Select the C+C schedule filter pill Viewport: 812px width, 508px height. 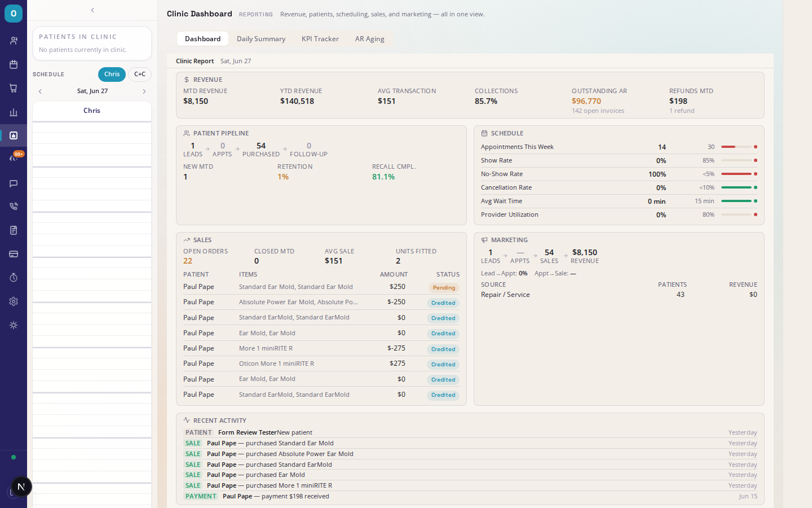pos(140,75)
